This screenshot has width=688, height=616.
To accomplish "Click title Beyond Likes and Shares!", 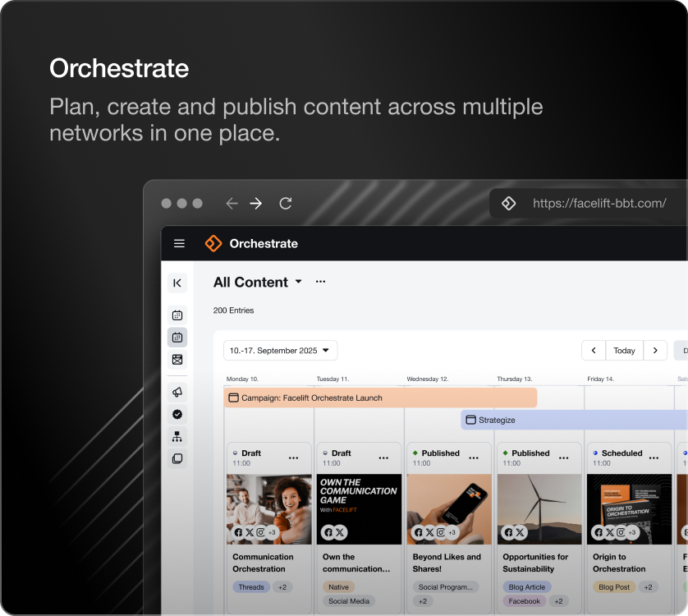I will (447, 563).
